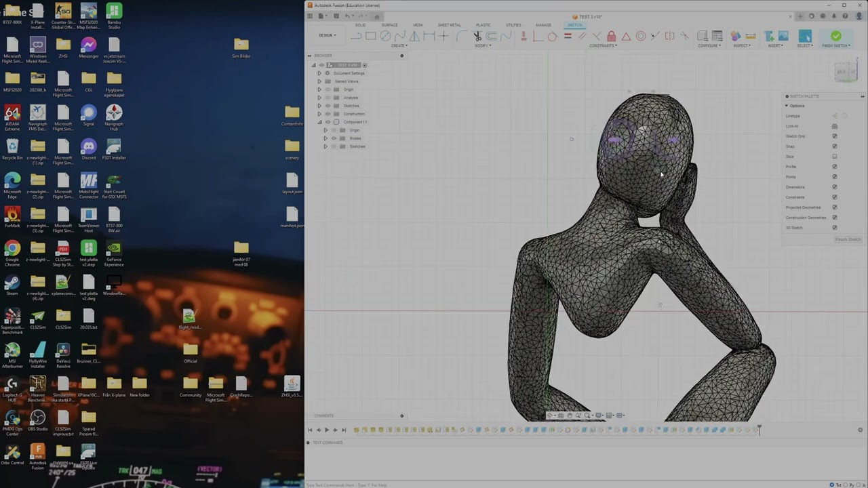This screenshot has height=488, width=868.
Task: Apply the Lock constraint icon
Action: point(611,36)
